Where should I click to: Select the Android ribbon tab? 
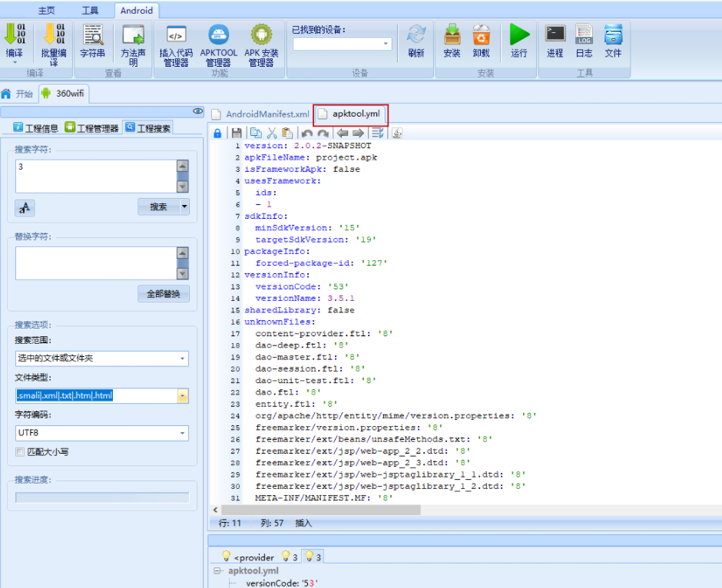136,11
